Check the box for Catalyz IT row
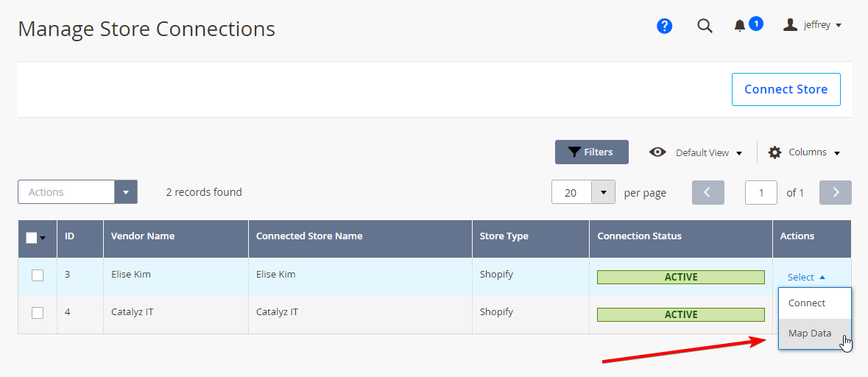868x377 pixels. pyautogui.click(x=38, y=313)
